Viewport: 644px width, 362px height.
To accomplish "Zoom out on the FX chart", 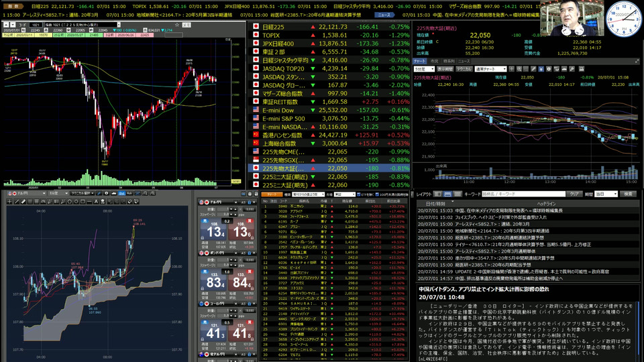I will coord(153,193).
